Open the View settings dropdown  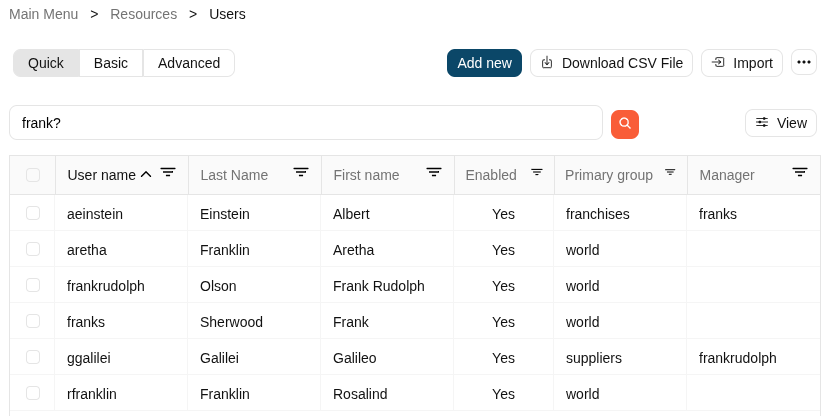[x=780, y=123]
